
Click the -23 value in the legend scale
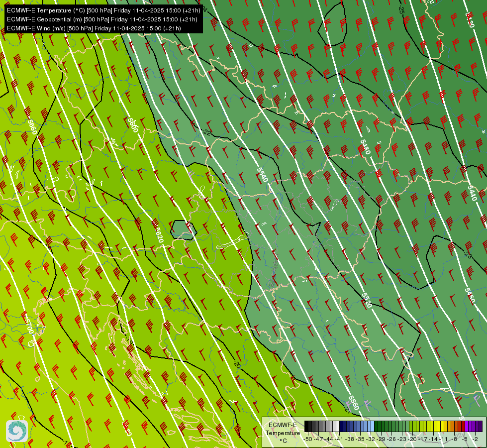[x=401, y=439]
